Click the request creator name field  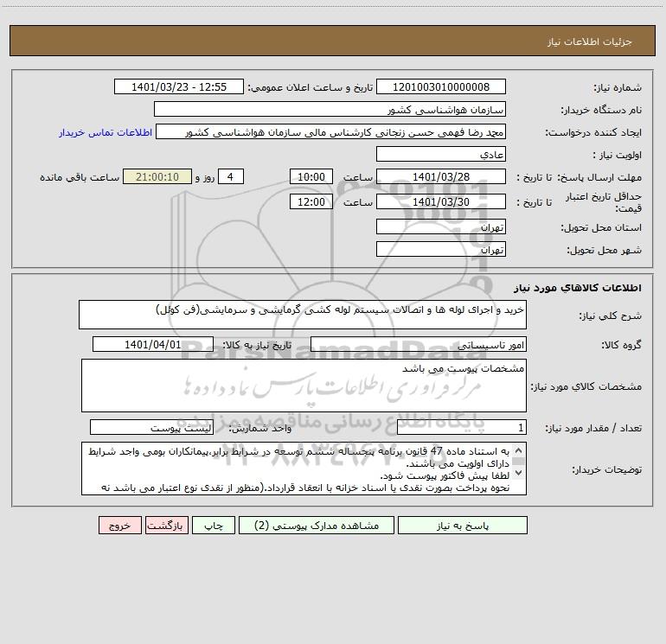coord(331,132)
